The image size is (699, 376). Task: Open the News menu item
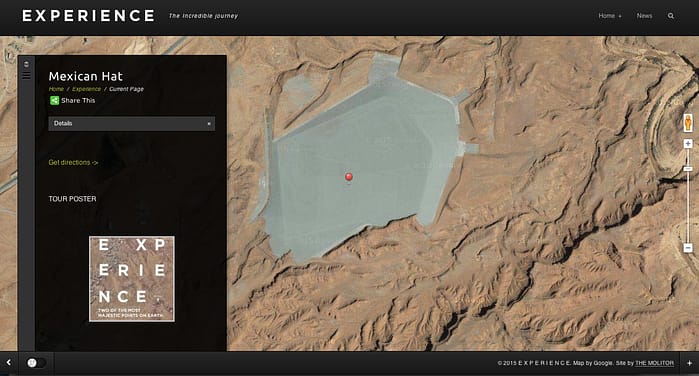coord(644,16)
